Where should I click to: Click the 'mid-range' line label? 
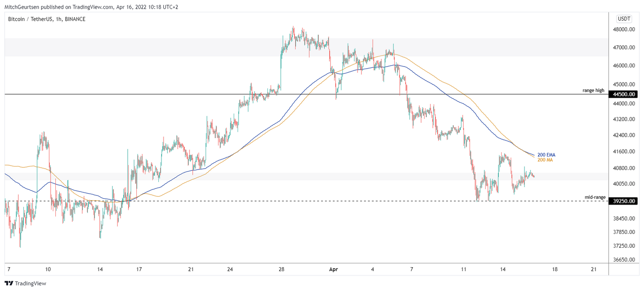coord(595,197)
